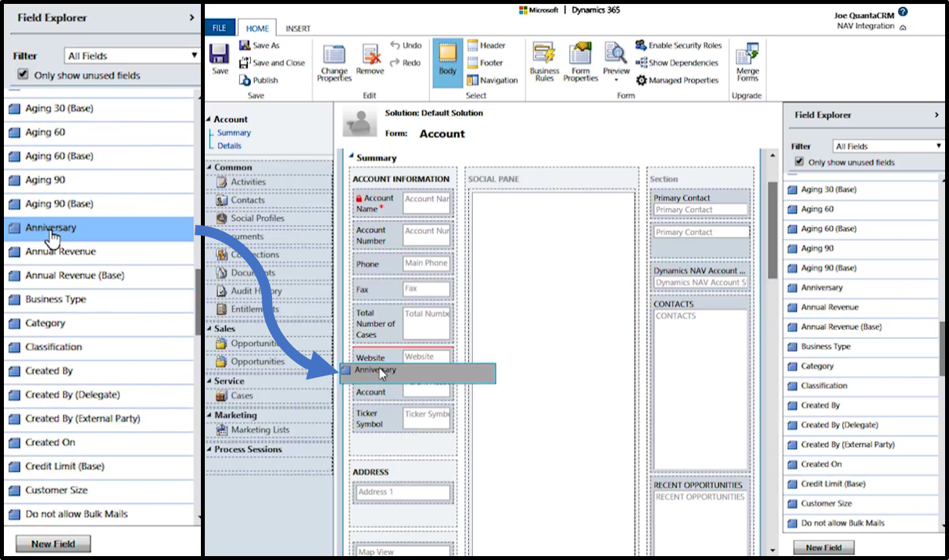
Task: Click the Undo icon
Action: pos(407,45)
